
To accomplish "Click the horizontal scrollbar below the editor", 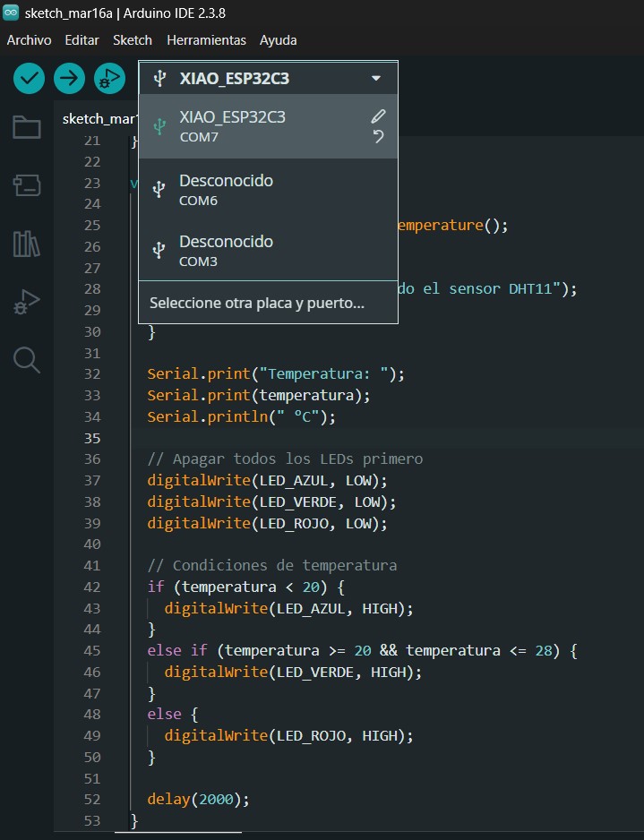I will (178, 833).
